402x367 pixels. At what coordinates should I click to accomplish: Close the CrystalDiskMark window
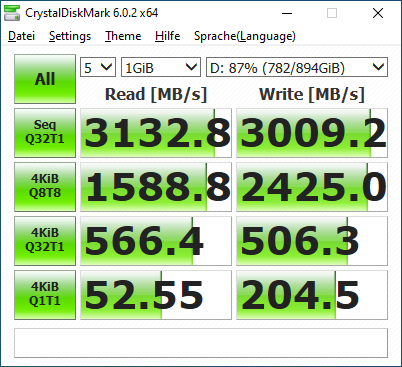coord(378,13)
